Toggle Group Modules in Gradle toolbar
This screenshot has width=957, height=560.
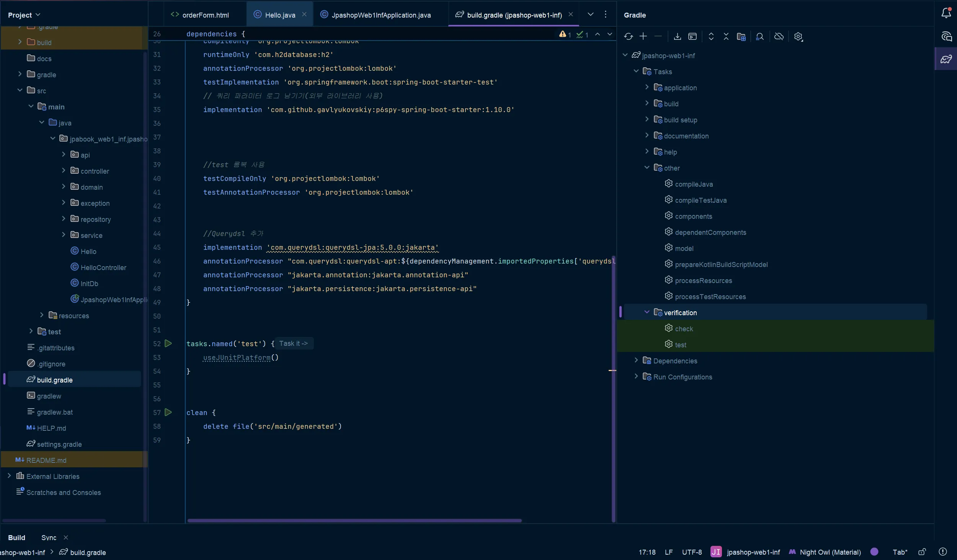741,36
